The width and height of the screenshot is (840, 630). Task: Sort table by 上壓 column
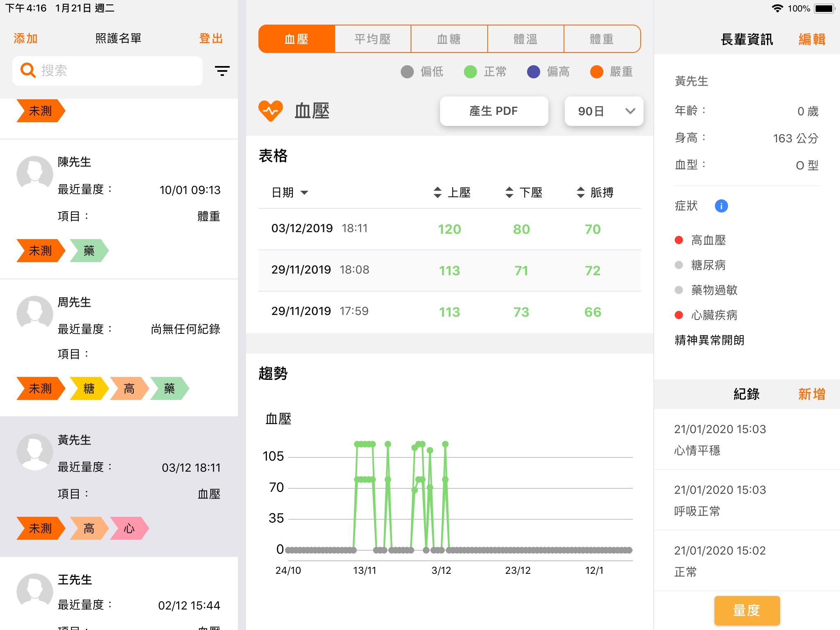[x=452, y=192]
